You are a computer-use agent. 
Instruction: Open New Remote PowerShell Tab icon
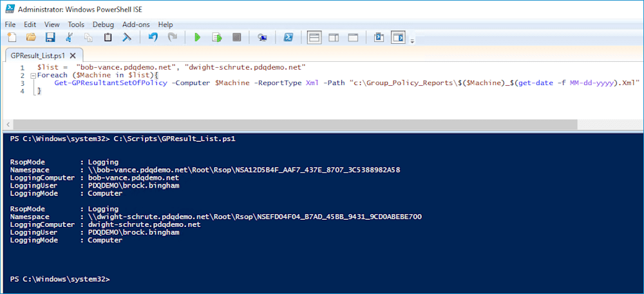click(x=262, y=38)
